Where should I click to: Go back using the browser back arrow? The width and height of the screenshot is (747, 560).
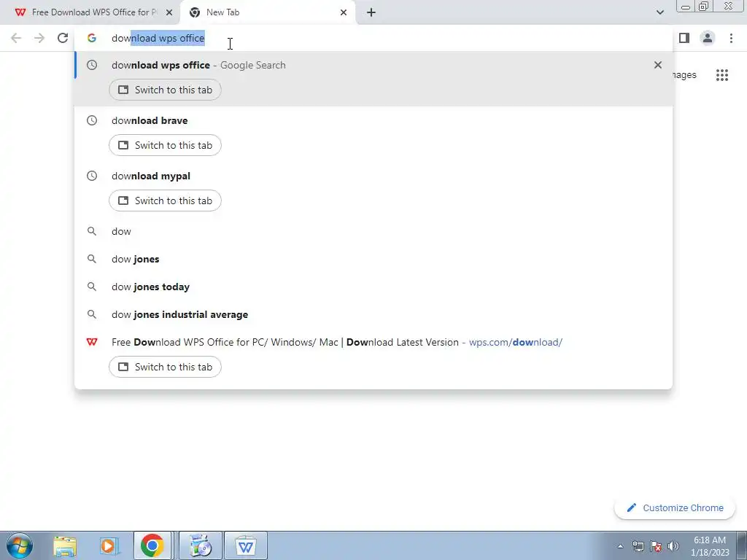(x=16, y=38)
